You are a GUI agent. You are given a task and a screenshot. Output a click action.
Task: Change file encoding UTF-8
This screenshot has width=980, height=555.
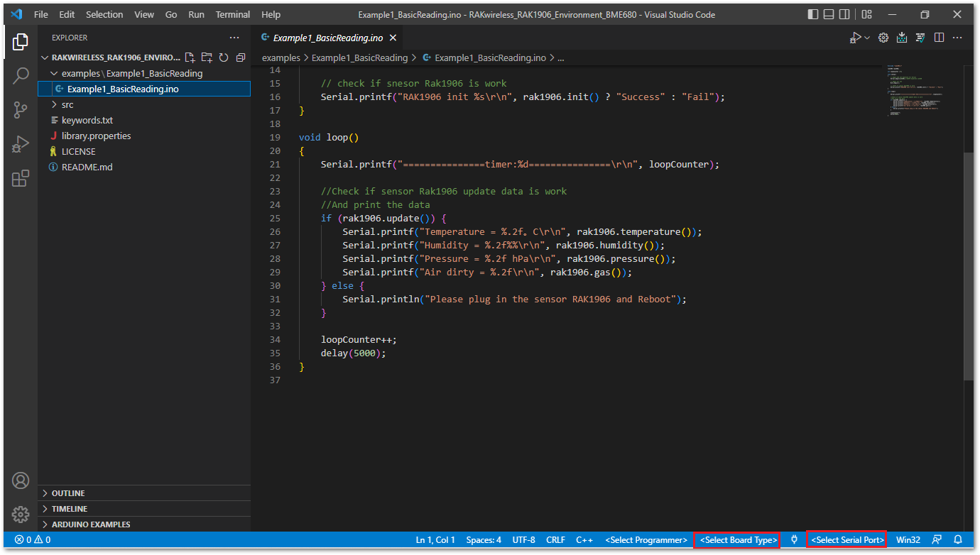coord(523,540)
